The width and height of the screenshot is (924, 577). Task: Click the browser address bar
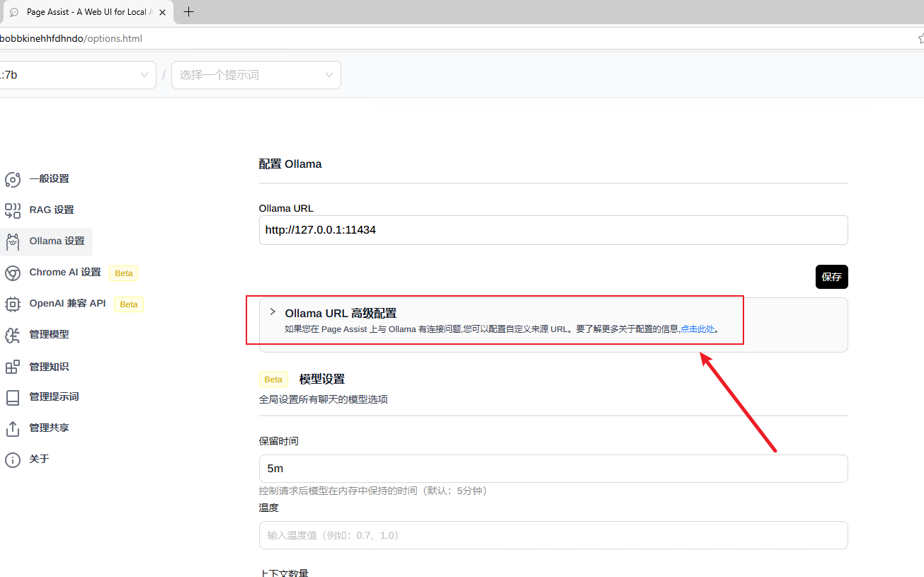tap(453, 38)
